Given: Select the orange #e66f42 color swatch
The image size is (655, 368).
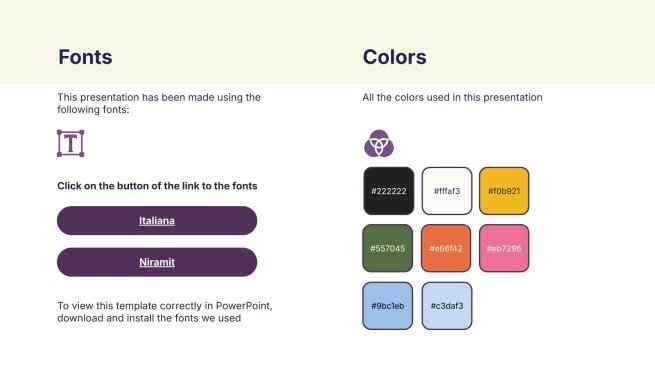Looking at the screenshot, I should 446,248.
